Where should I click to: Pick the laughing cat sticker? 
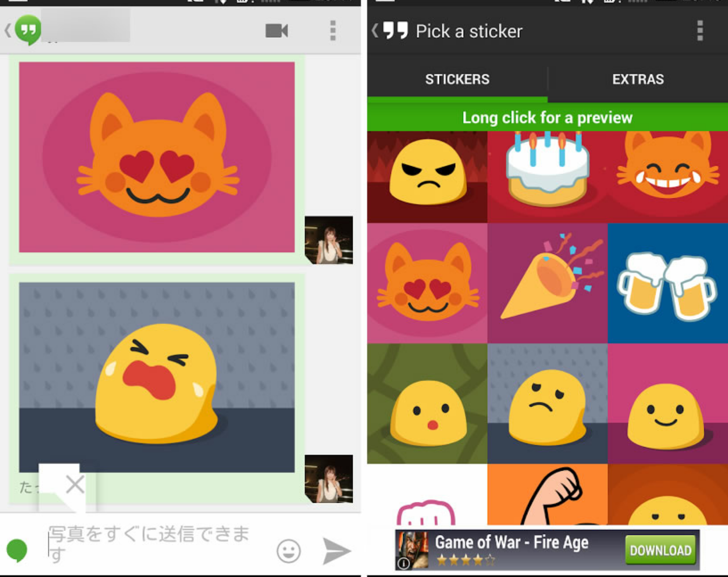[668, 177]
